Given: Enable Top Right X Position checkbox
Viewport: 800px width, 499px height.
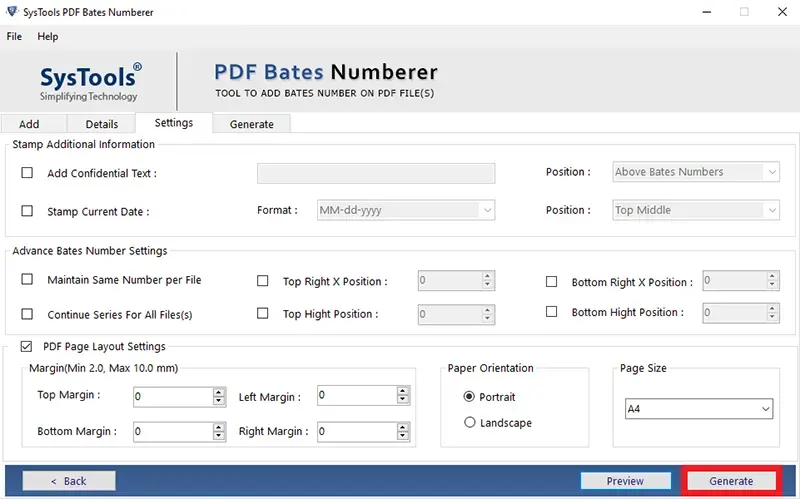Looking at the screenshot, I should coord(262,281).
